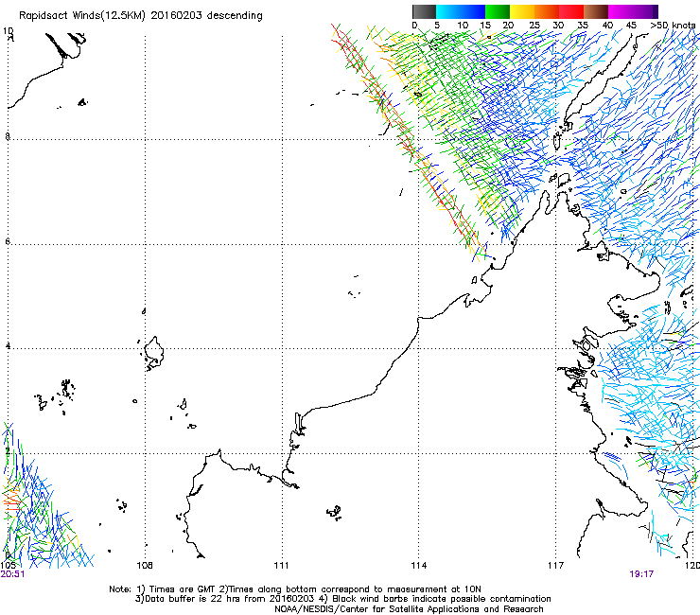700x615 pixels.
Task: Click the orange 25-30 knots legend swatch
Action: point(547,11)
